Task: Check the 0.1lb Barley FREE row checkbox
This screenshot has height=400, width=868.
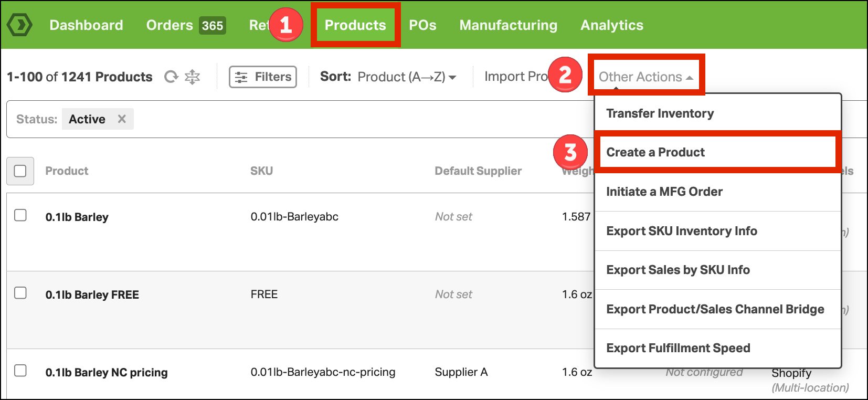Action: coord(20,293)
